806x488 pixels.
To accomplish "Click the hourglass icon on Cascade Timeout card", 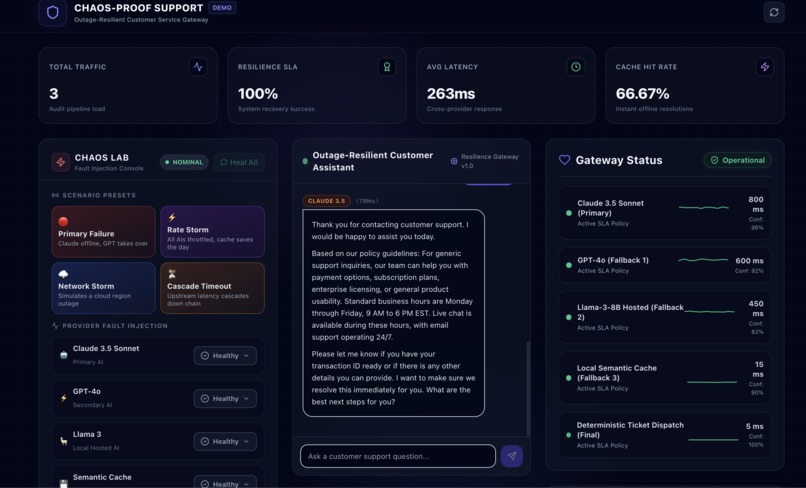I will tap(172, 274).
